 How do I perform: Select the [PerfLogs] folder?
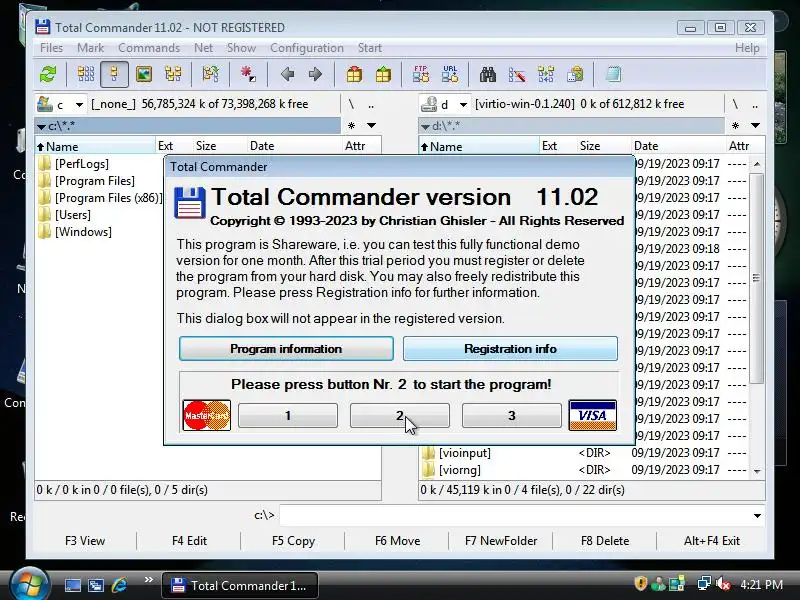point(82,164)
